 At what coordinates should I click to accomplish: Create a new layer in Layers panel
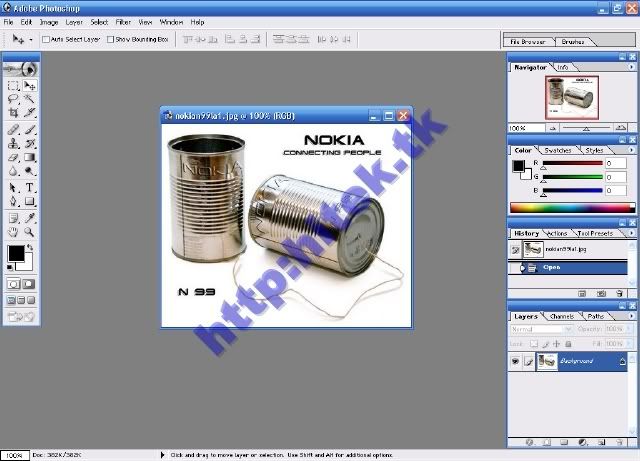[601, 442]
